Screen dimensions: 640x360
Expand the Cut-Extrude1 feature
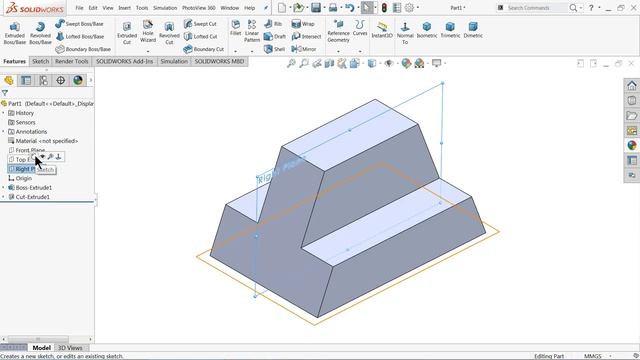pos(3,197)
